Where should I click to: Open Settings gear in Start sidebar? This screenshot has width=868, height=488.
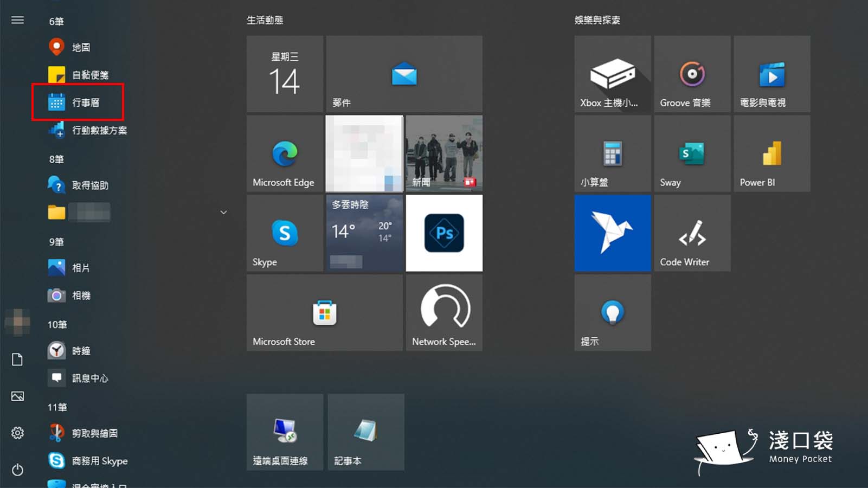coord(17,433)
